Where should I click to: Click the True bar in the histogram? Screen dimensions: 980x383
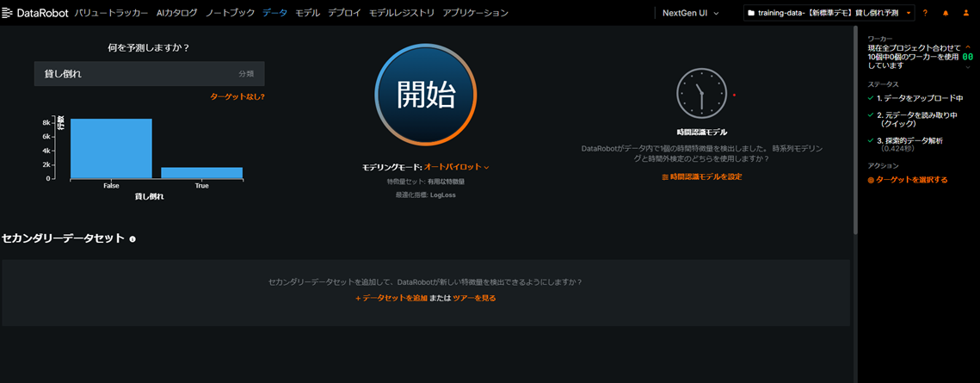[202, 172]
